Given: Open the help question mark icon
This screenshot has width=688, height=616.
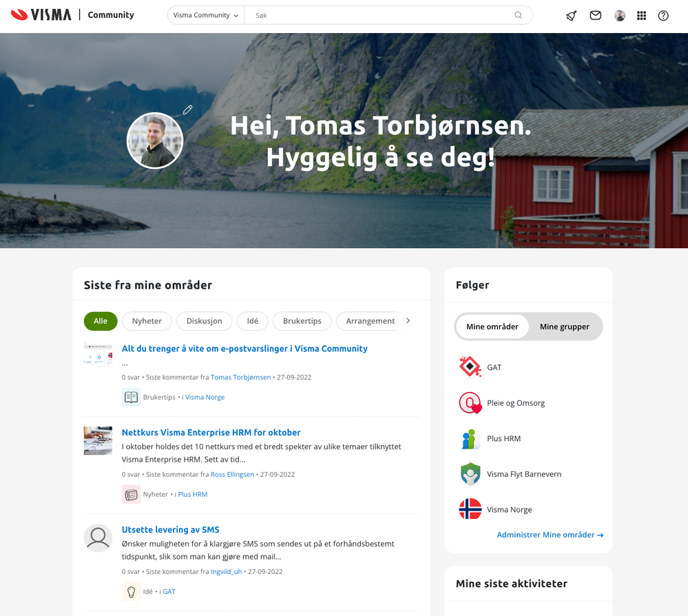Looking at the screenshot, I should tap(663, 16).
